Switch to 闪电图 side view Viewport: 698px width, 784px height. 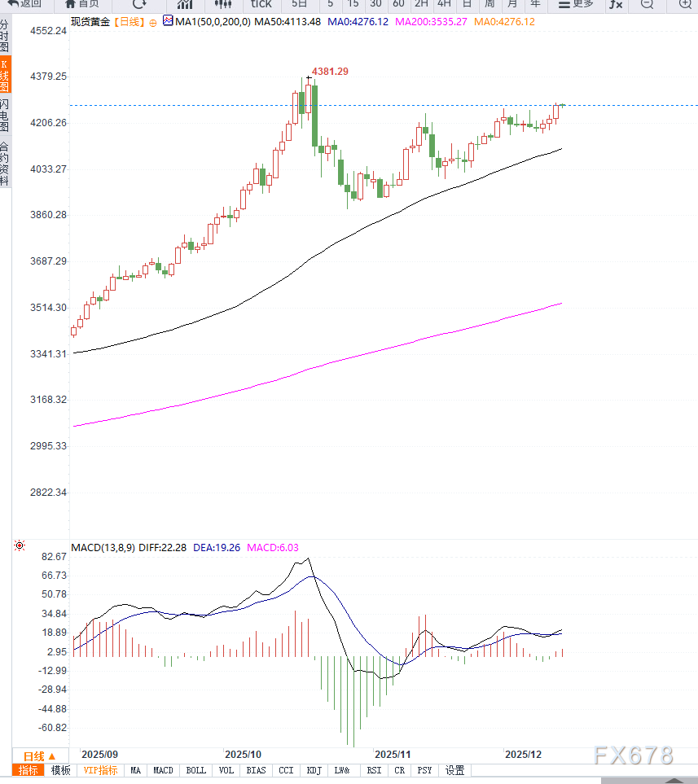[5, 116]
